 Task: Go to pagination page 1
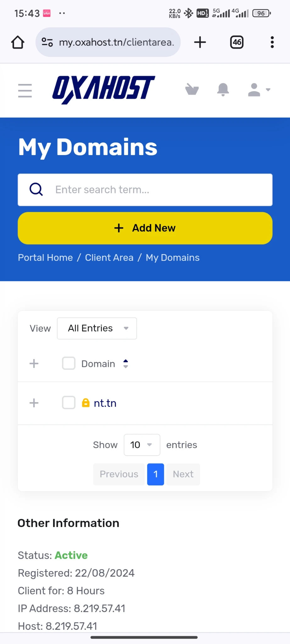tap(155, 474)
